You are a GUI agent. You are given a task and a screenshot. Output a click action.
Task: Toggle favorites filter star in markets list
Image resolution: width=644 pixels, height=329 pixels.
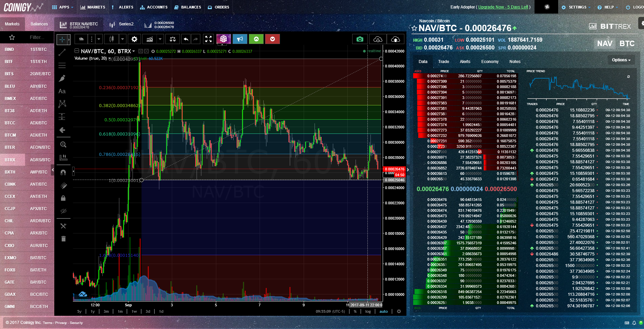[12, 37]
